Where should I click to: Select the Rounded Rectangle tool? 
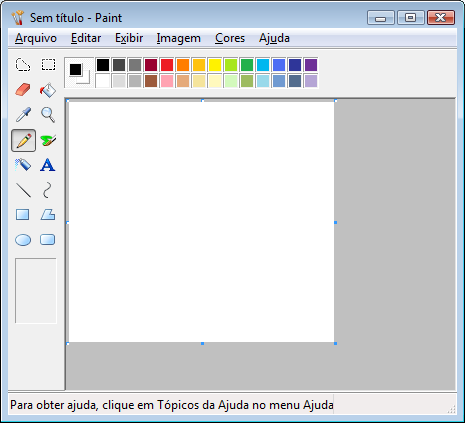coord(48,240)
